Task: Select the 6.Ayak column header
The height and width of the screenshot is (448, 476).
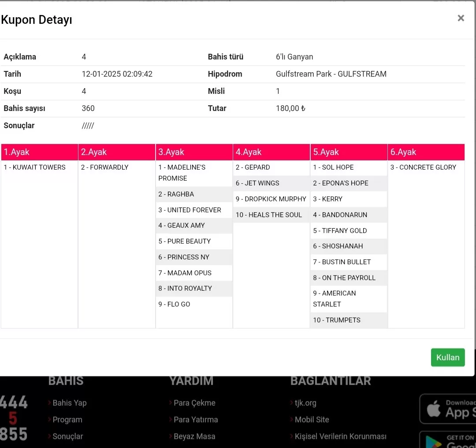Action: pyautogui.click(x=426, y=152)
